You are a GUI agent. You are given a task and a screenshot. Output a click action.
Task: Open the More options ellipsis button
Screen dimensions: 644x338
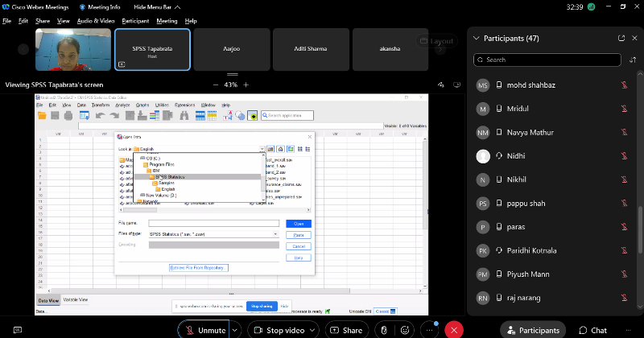point(431,330)
